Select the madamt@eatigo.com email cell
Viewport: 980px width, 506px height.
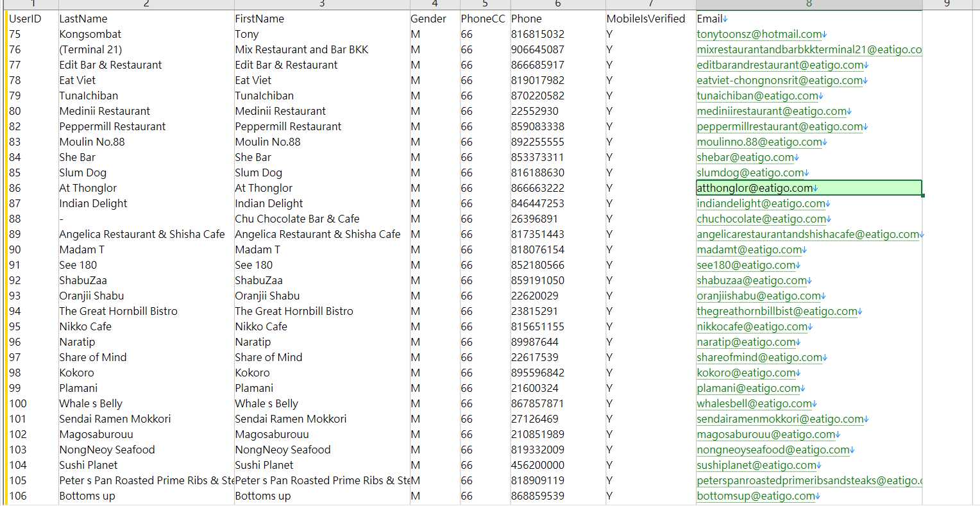coord(809,249)
